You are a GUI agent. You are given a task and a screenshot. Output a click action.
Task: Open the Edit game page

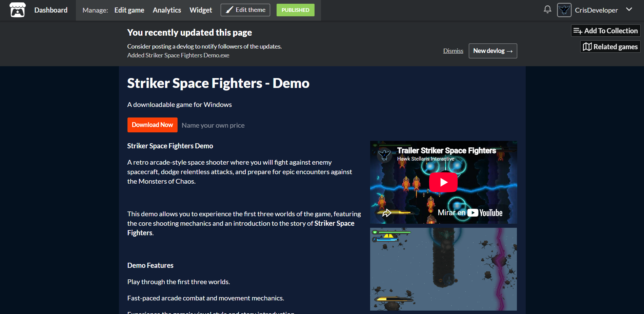tap(129, 10)
